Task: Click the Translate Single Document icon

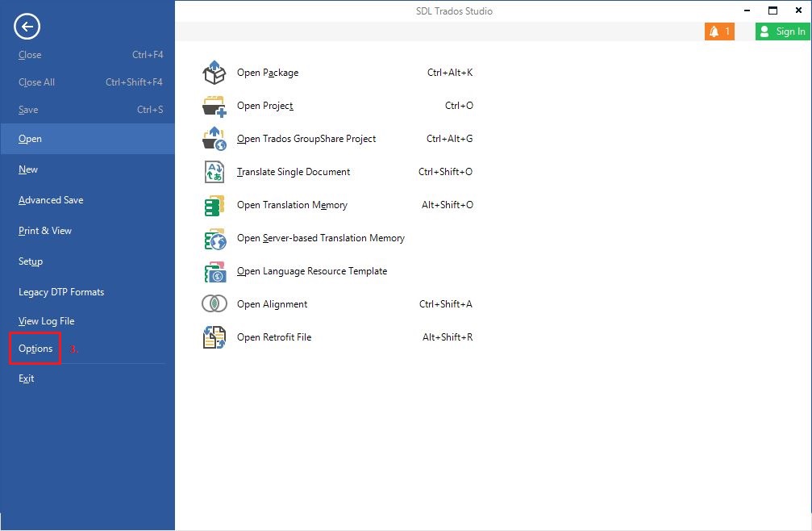Action: (214, 172)
